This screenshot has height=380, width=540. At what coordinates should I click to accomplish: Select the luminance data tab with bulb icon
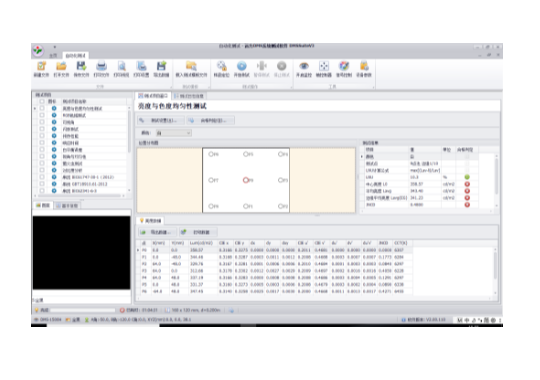point(150,220)
